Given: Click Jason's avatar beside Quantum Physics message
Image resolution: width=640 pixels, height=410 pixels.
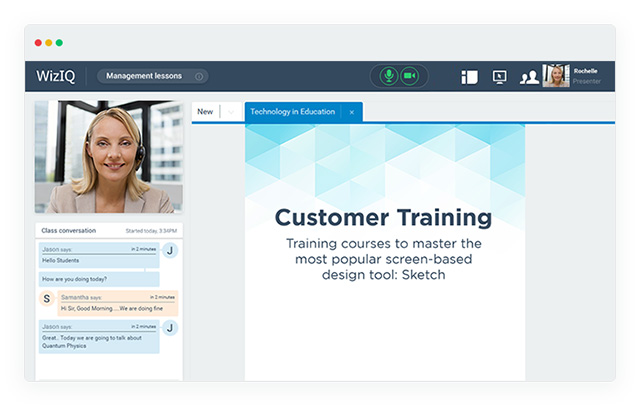Looking at the screenshot, I should pyautogui.click(x=170, y=327).
